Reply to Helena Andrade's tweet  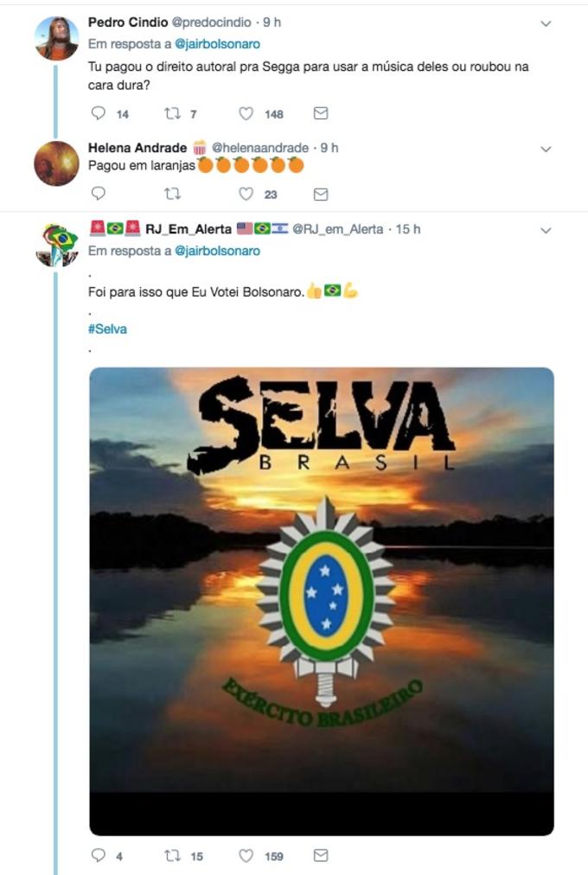click(x=99, y=195)
